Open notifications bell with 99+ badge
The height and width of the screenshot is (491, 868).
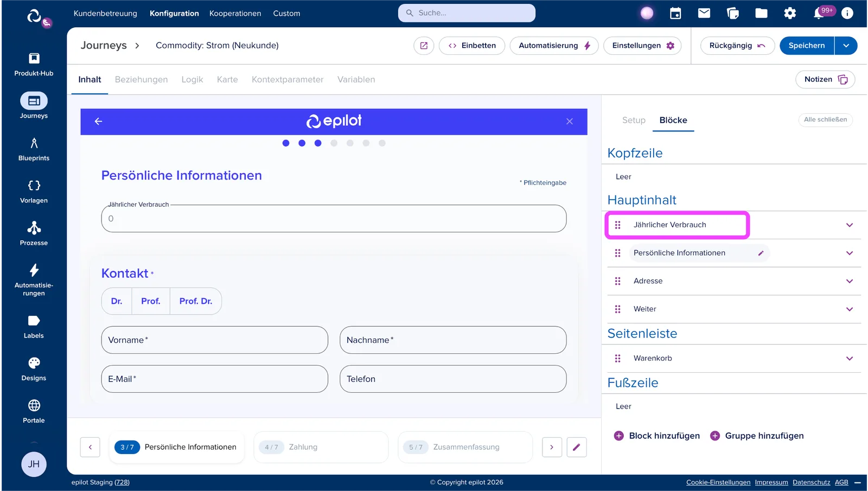pos(819,14)
